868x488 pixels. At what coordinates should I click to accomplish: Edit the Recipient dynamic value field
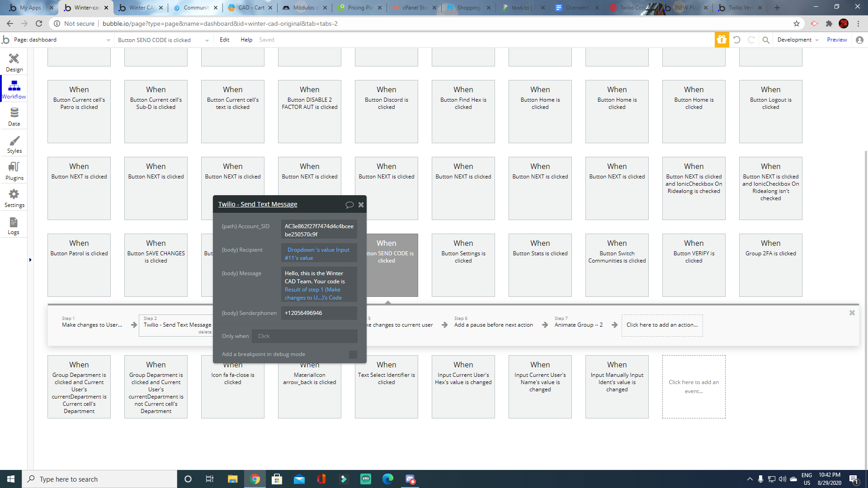pyautogui.click(x=319, y=253)
